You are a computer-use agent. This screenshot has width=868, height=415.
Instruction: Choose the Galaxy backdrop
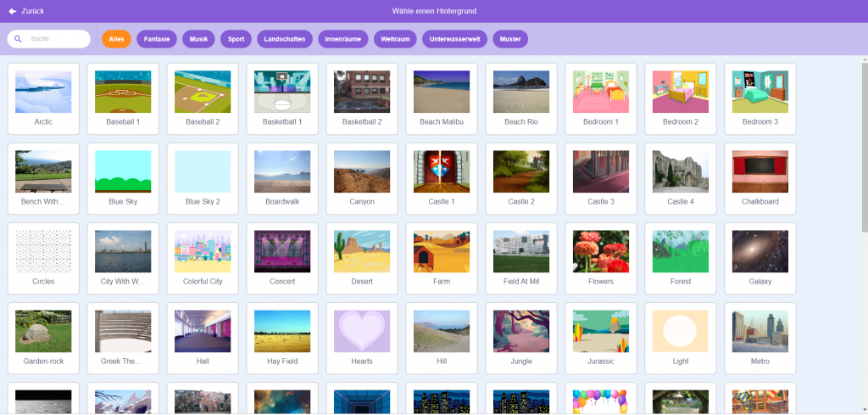760,258
